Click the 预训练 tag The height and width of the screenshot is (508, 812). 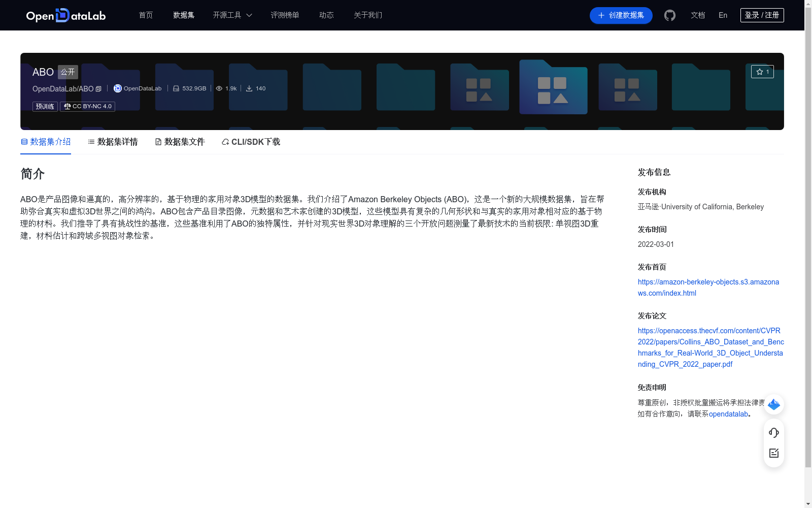pos(45,106)
